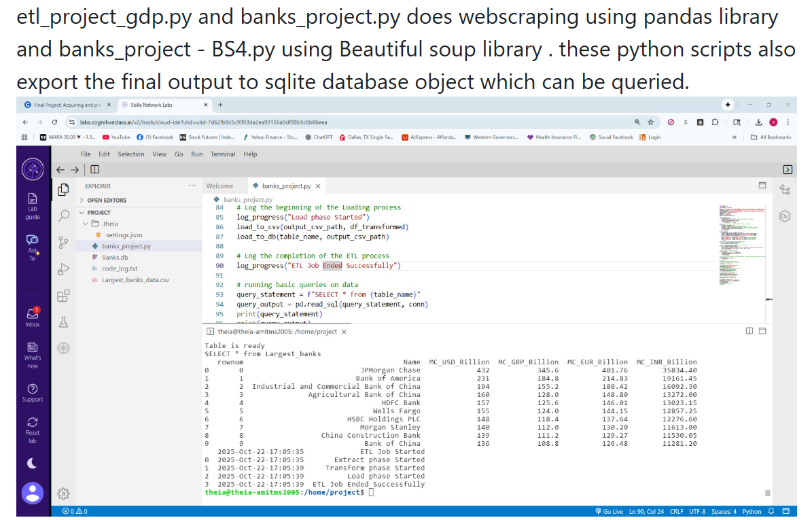The height and width of the screenshot is (520, 812).
Task: Switch to the Welcome tab
Action: 219,186
